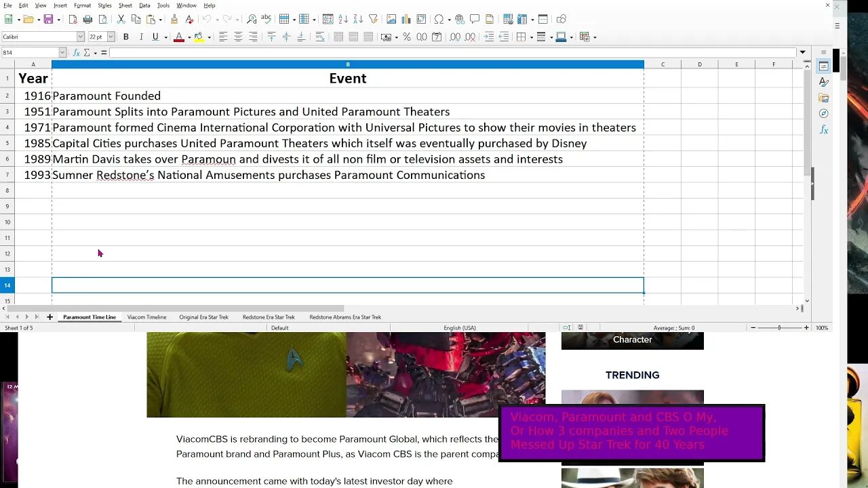Export directly as PDF icon
Image resolution: width=868 pixels, height=488 pixels.
click(x=73, y=19)
